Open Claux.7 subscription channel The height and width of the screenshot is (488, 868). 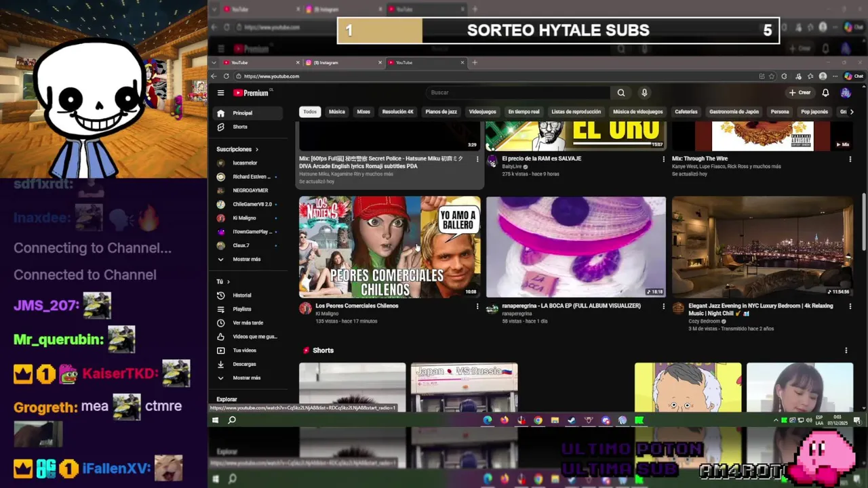point(246,245)
